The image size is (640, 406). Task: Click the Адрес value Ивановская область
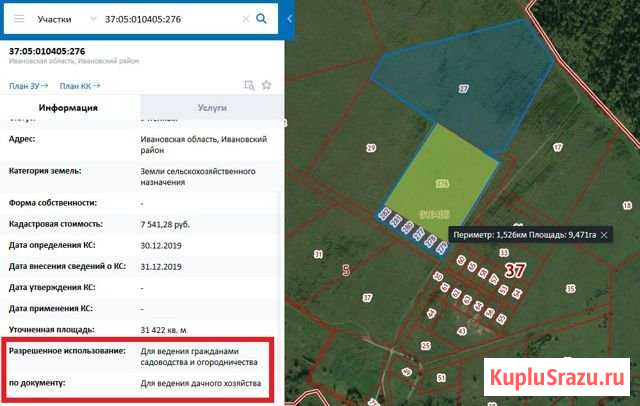tap(204, 145)
